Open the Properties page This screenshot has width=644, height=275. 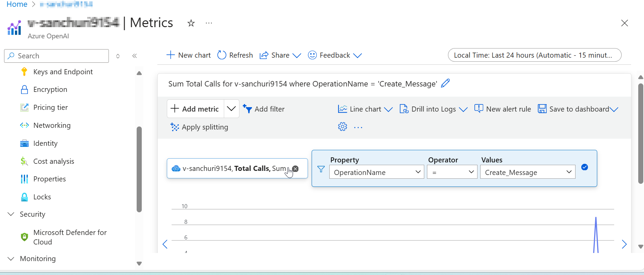tap(50, 179)
